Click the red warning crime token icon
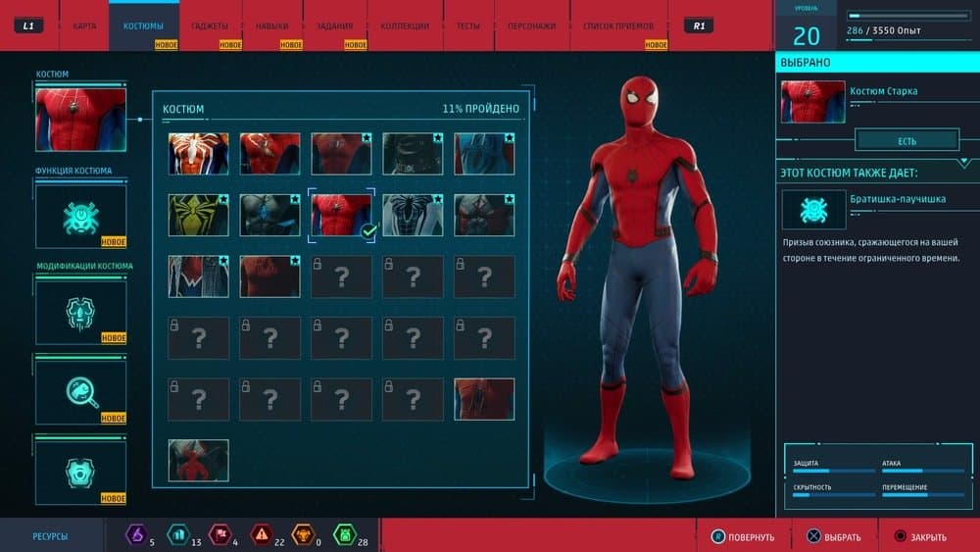 (x=262, y=534)
